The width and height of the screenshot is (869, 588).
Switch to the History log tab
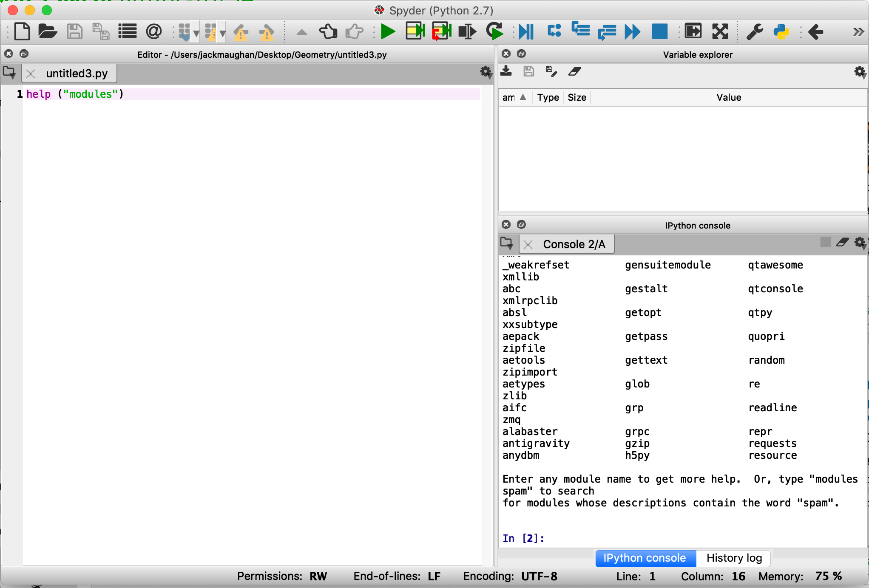coord(733,558)
